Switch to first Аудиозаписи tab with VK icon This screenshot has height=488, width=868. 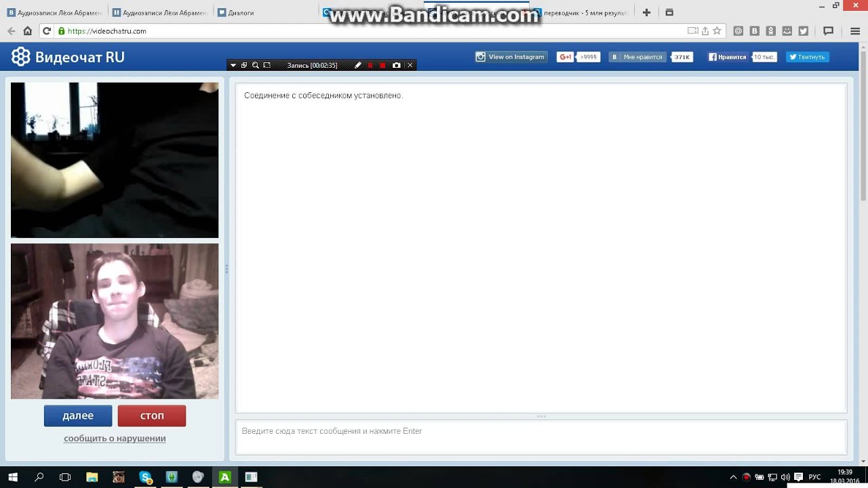[x=55, y=12]
